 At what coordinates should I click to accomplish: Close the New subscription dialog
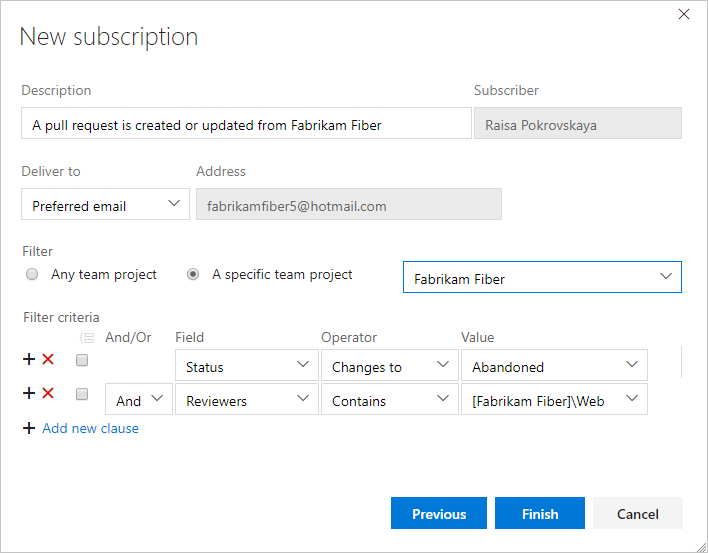click(684, 14)
